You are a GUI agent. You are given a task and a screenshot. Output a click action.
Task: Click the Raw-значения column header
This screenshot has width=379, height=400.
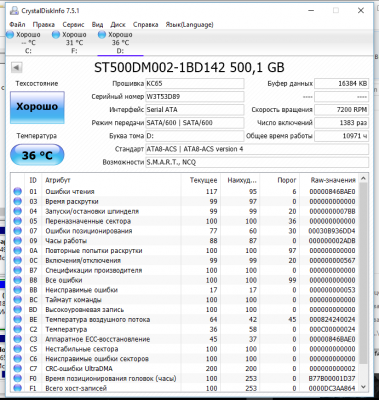330,180
